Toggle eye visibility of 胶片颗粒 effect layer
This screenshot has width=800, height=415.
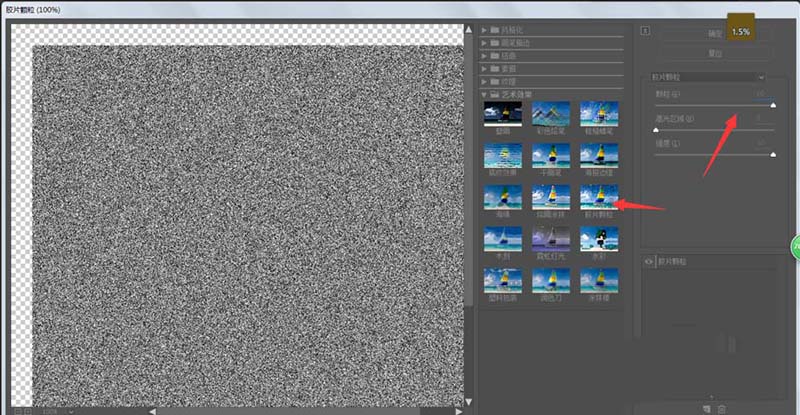click(x=648, y=261)
